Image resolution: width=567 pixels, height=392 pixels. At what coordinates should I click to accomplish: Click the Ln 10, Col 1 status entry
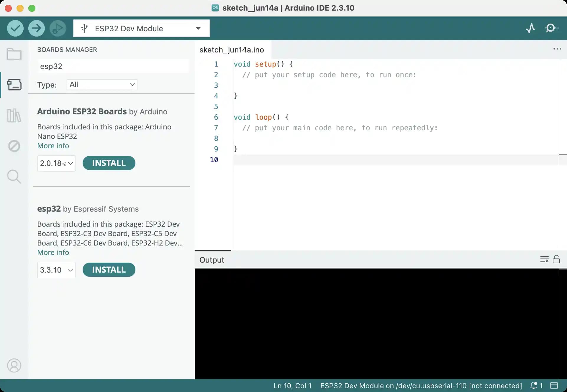click(292, 386)
